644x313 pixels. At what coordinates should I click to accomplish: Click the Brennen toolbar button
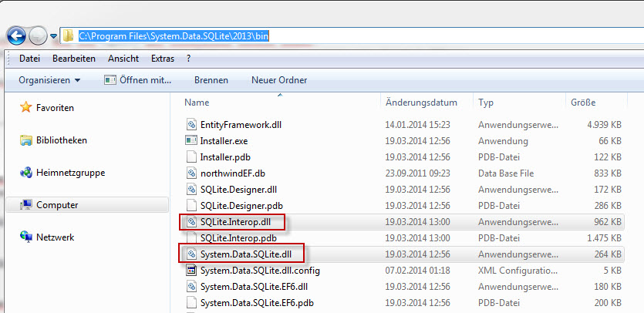211,80
